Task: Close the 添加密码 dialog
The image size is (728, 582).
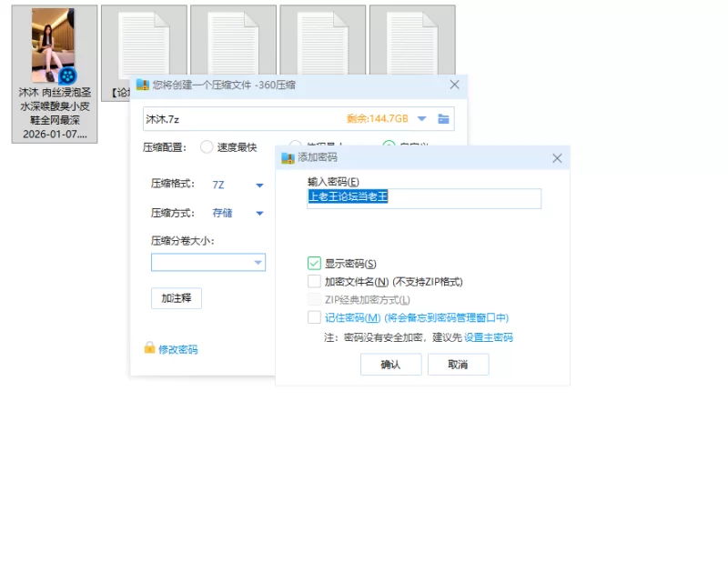Action: tap(557, 158)
